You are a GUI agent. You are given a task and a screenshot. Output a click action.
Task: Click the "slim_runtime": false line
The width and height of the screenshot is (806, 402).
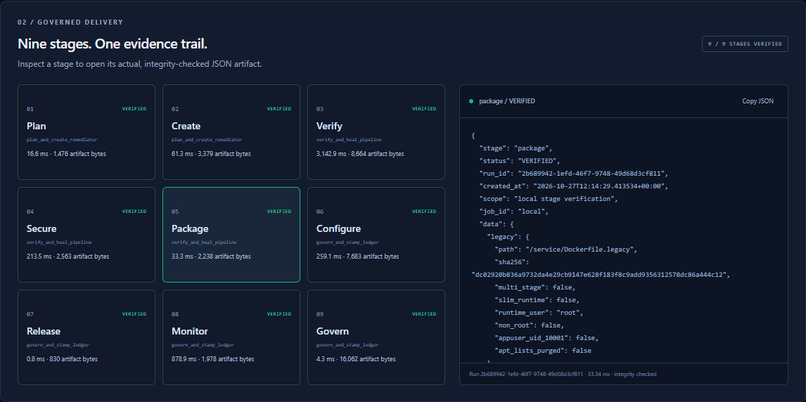click(537, 300)
